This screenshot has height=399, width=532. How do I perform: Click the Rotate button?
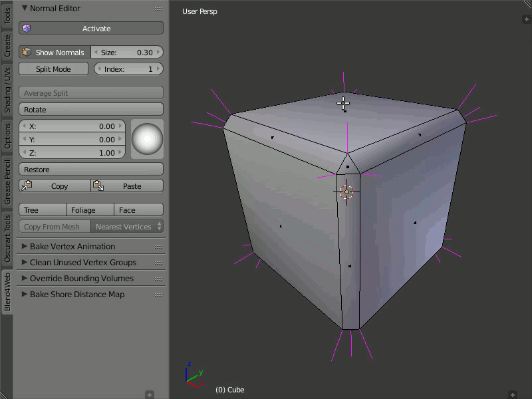point(90,110)
